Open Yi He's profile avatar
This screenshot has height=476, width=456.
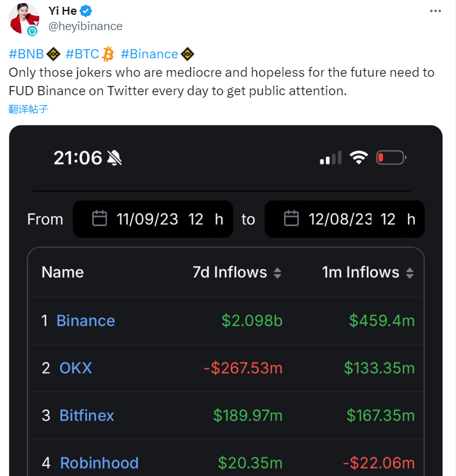tap(24, 19)
